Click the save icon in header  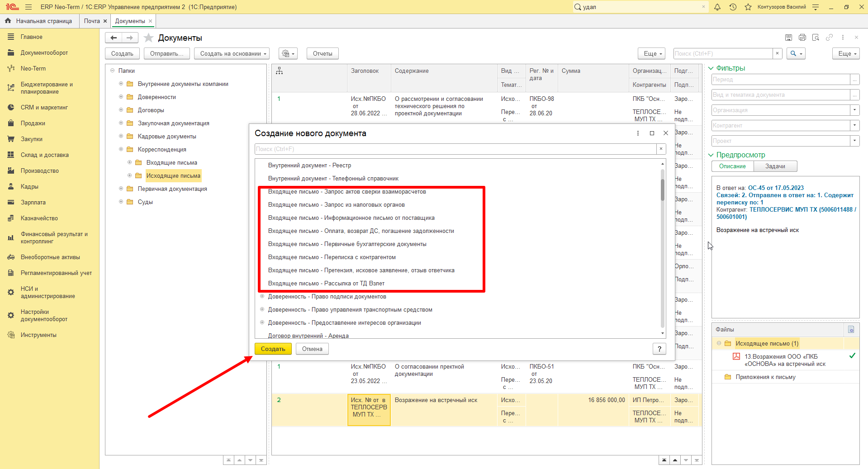[789, 38]
